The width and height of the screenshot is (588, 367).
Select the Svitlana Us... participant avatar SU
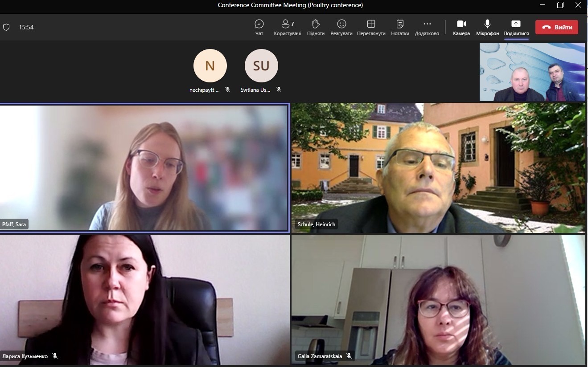point(261,66)
